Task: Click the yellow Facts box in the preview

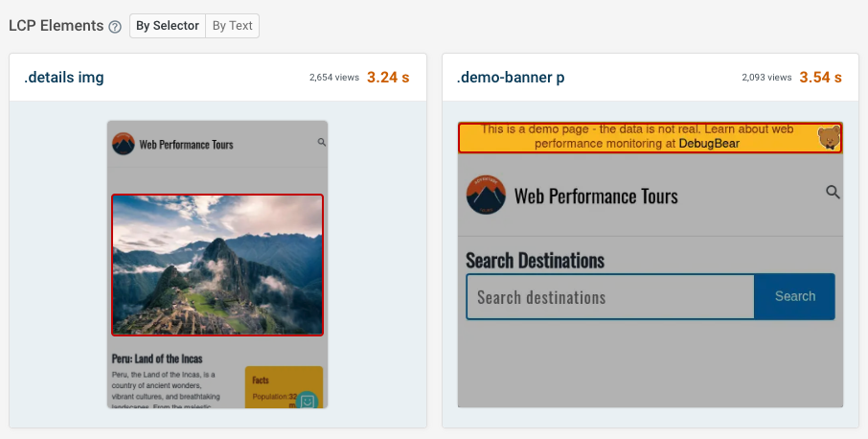Action: tap(273, 386)
